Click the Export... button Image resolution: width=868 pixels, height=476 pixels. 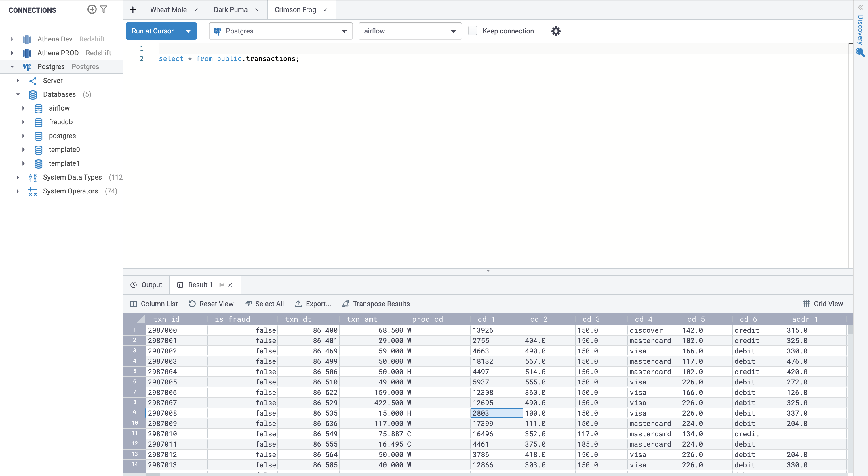(x=313, y=304)
